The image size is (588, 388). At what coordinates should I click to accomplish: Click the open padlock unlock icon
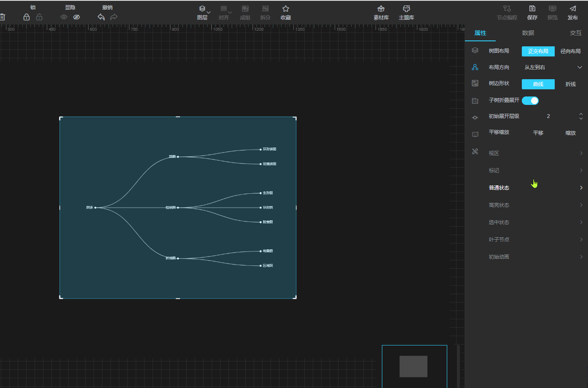(x=39, y=17)
